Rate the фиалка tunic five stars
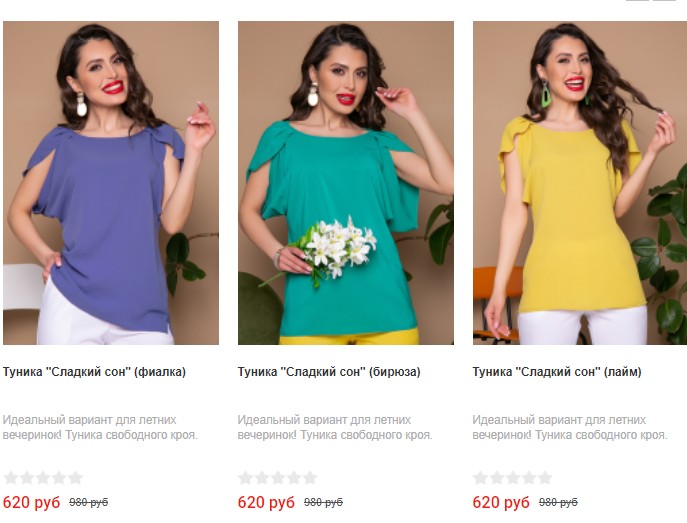This screenshot has height=523, width=687. coord(75,477)
